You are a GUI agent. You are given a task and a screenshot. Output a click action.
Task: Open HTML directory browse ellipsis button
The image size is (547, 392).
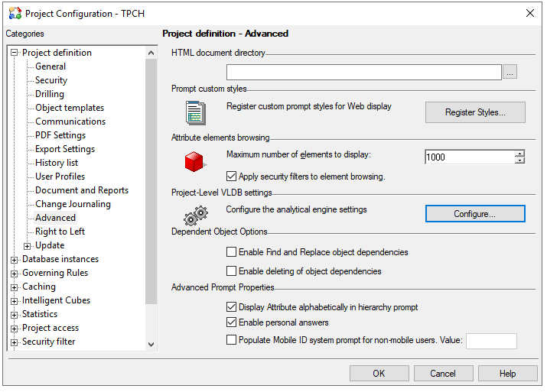click(511, 72)
